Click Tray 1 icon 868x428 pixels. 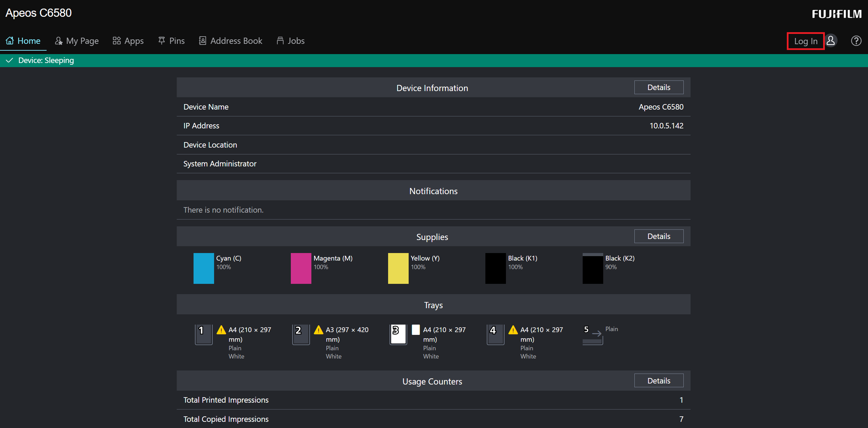(203, 334)
